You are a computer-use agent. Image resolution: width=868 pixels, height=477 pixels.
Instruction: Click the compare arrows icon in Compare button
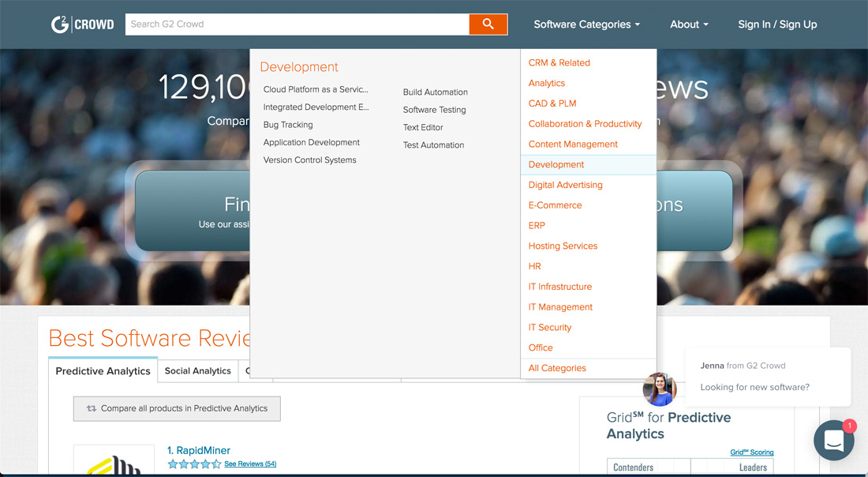pyautogui.click(x=92, y=408)
